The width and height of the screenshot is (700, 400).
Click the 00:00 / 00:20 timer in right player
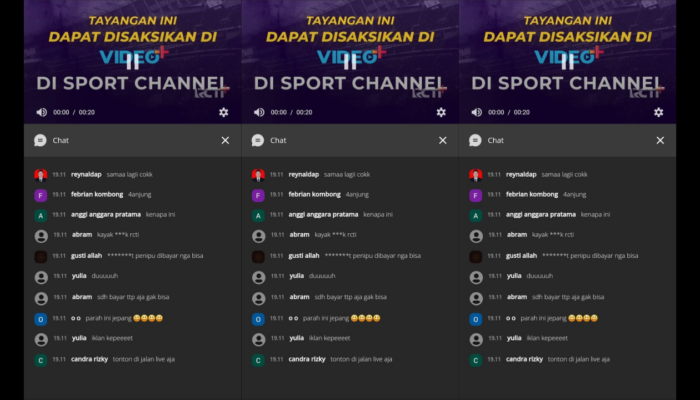point(508,112)
